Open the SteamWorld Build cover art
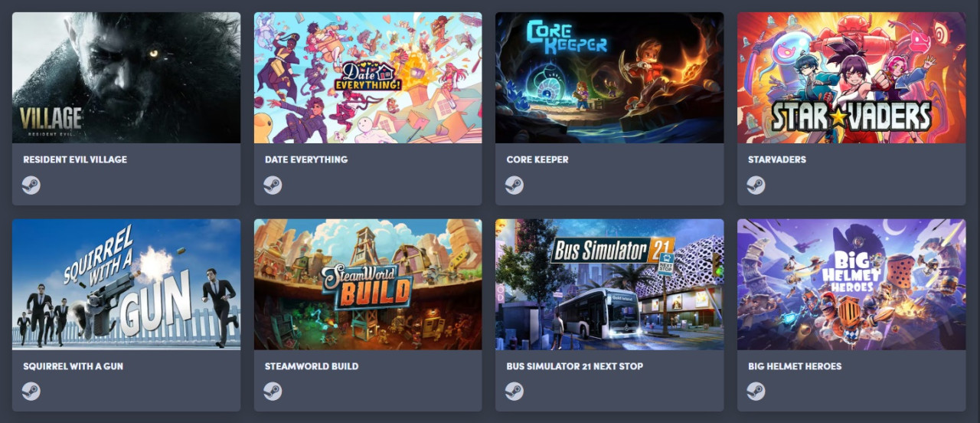 (x=368, y=284)
